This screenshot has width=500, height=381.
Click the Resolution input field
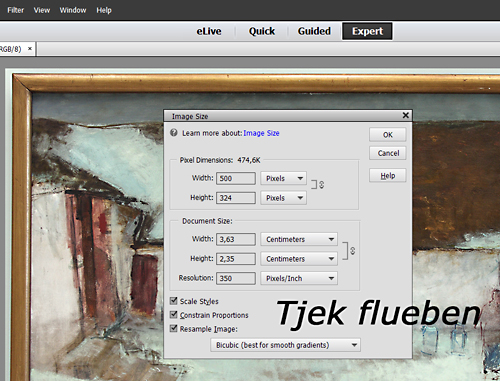[236, 278]
